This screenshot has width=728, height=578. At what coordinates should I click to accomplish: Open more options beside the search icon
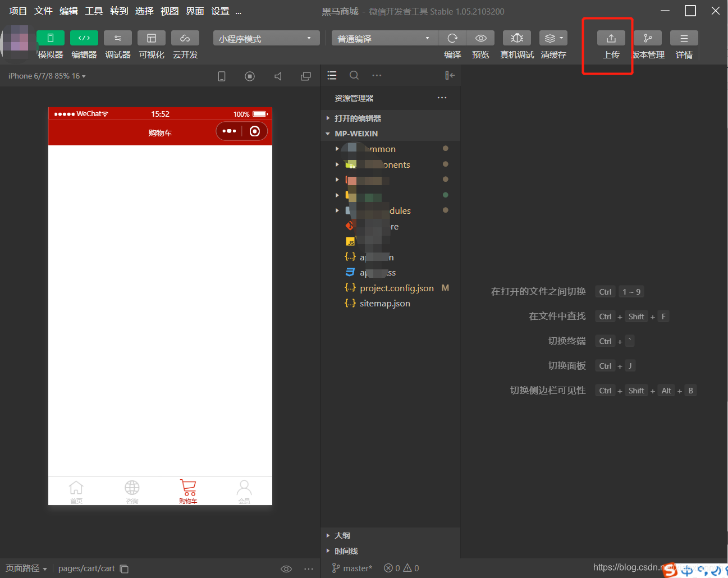coord(377,75)
